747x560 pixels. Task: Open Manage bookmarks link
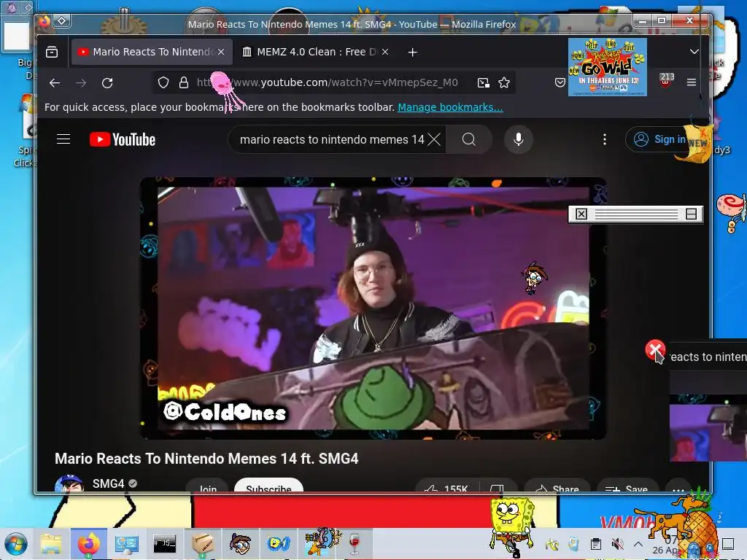(x=450, y=107)
